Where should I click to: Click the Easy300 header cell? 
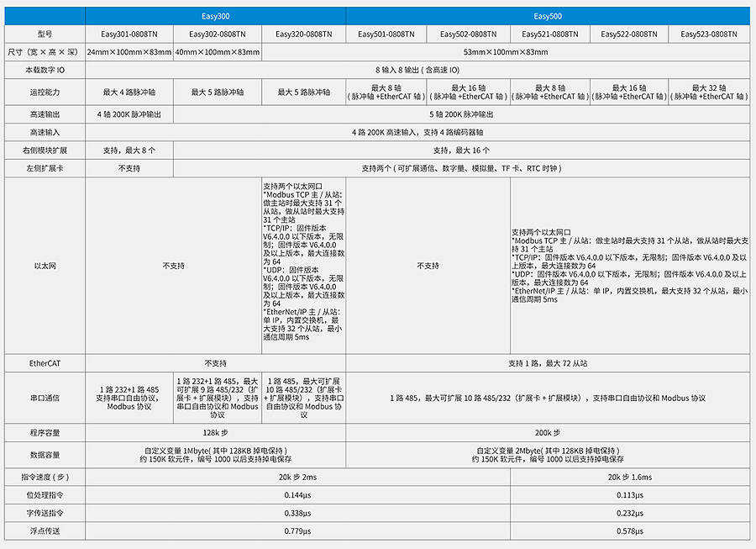point(216,16)
